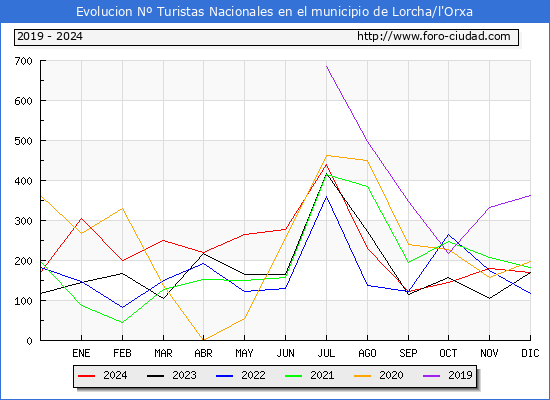Screen dimensions: 550x400
Task: Click the FEB month axis label
Action: pyautogui.click(x=122, y=353)
